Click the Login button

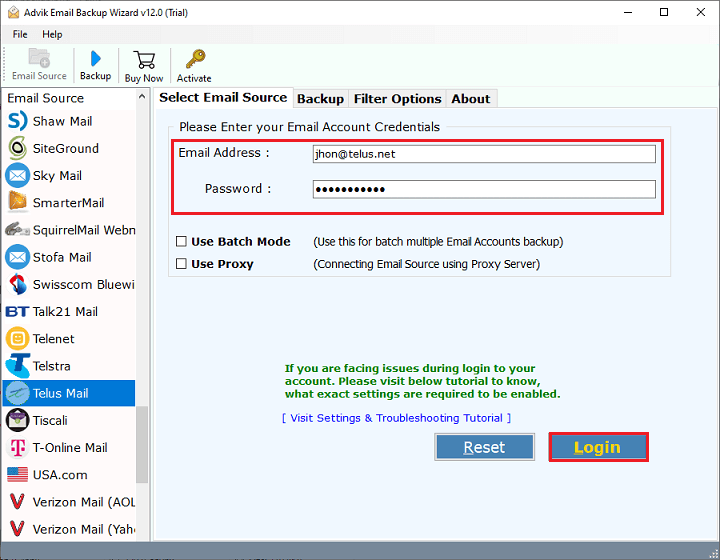point(598,447)
